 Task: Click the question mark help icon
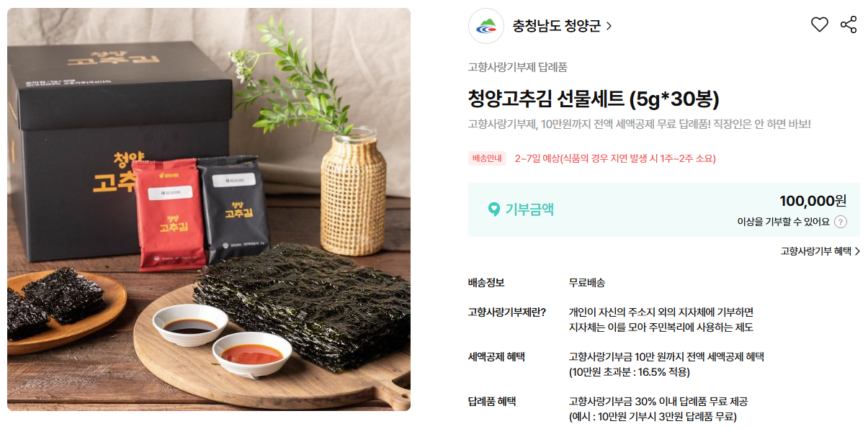tap(841, 222)
